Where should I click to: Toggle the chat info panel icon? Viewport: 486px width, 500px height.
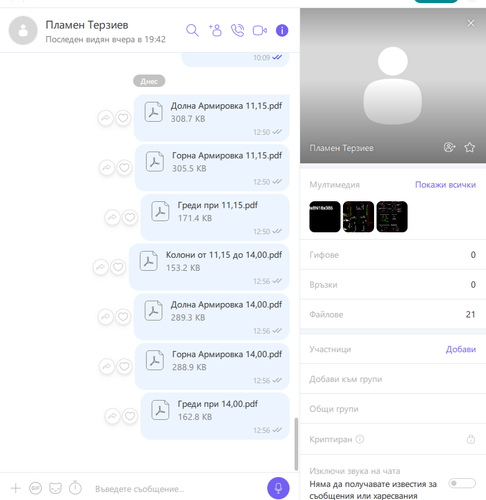pos(282,30)
